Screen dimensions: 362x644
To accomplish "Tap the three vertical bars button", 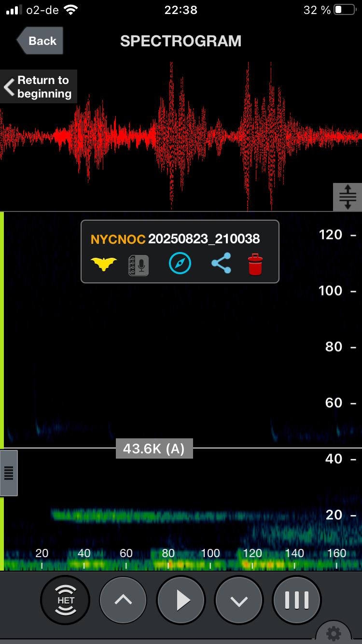I will point(297,601).
